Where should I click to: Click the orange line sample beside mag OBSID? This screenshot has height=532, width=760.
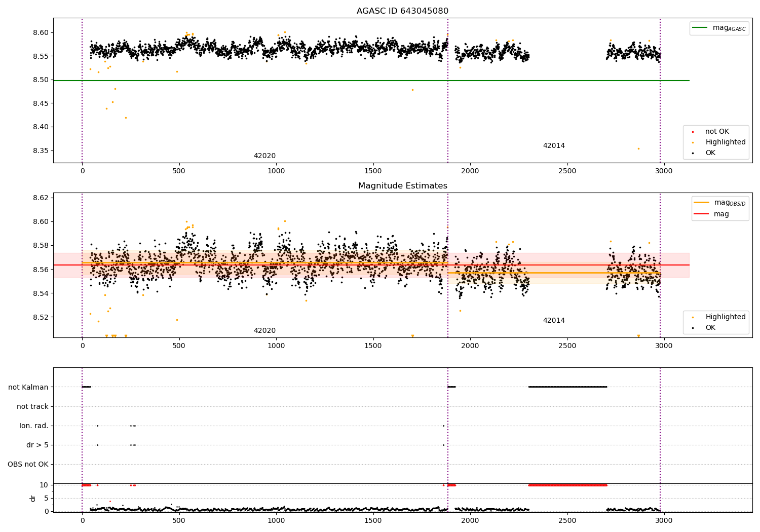(x=701, y=203)
